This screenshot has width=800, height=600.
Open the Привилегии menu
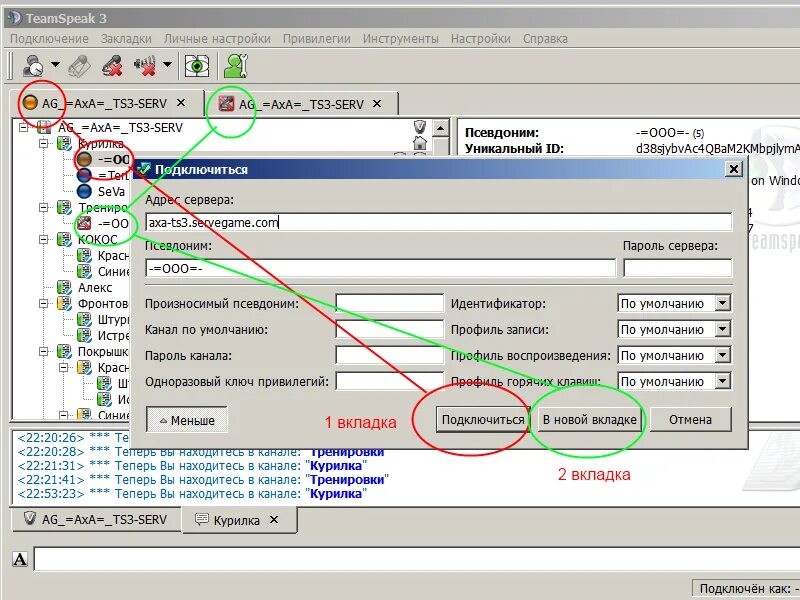316,39
